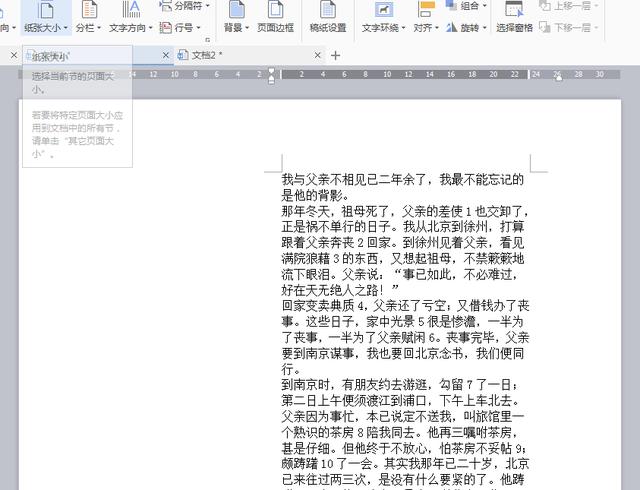Expand the 对齐 align dropdown
This screenshot has height=490, width=640.
tap(436, 28)
